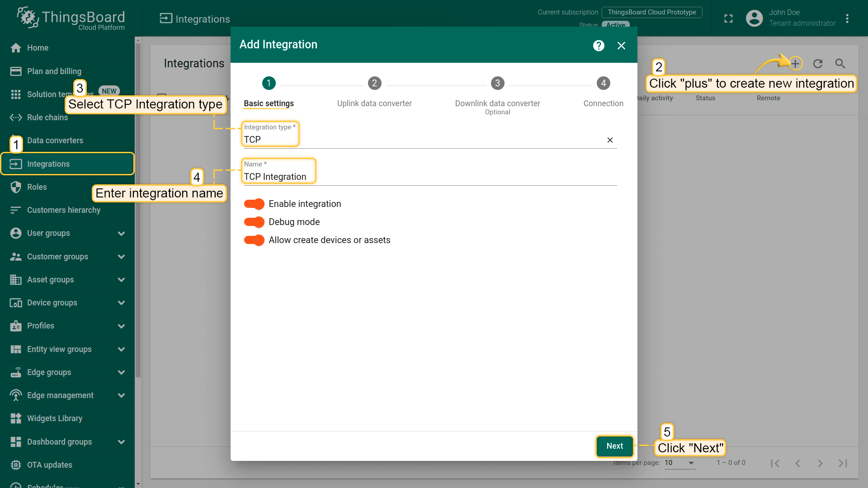Screen dimensions: 868x488
Task: Open Plan and billing card icon
Action: 16,71
